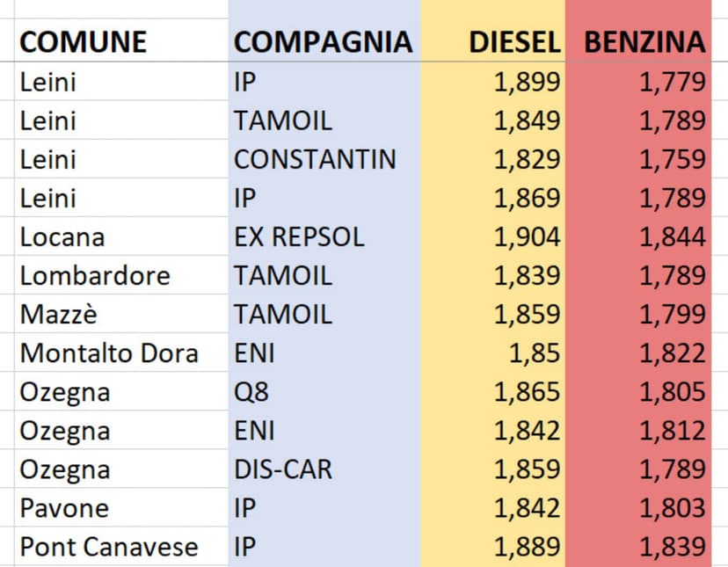
Task: Select diesel price 1,899 cell
Action: coord(527,82)
